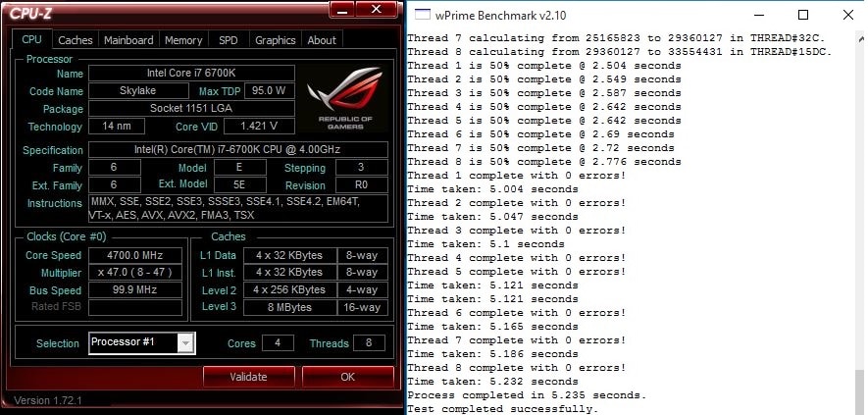The width and height of the screenshot is (868, 415).
Task: Click the Threads count value '8'
Action: point(369,343)
